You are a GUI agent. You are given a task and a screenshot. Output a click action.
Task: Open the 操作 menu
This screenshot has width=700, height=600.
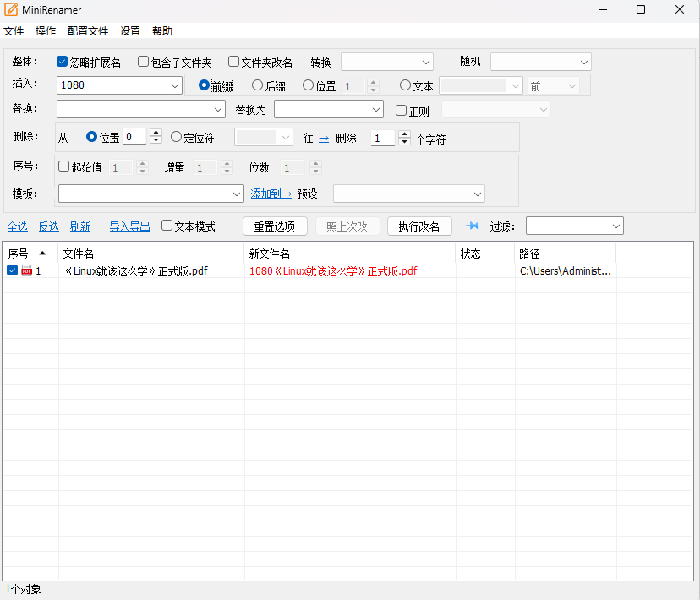tap(45, 30)
